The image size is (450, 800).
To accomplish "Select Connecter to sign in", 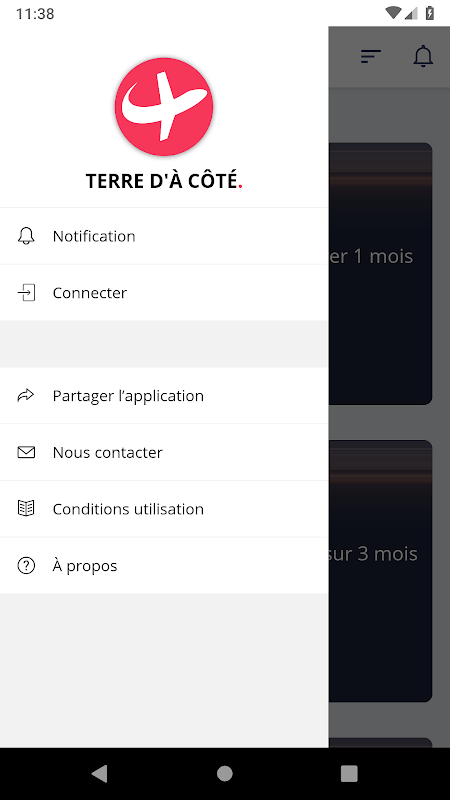I will pos(164,292).
